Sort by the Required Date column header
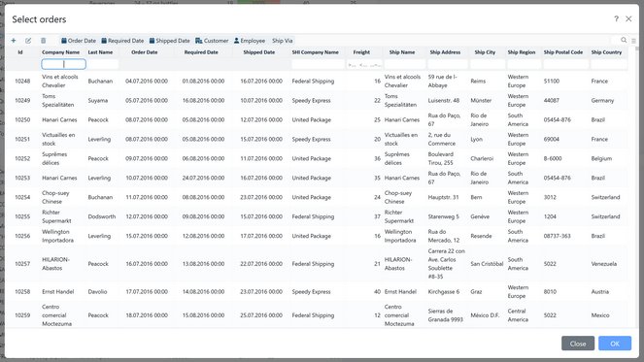The image size is (644, 362). tap(201, 52)
